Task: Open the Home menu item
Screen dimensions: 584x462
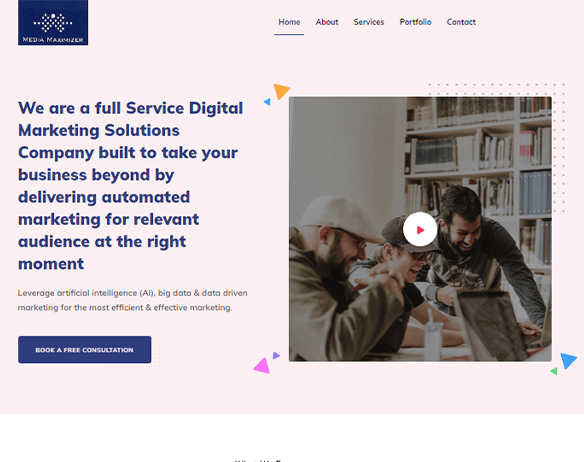Action: click(289, 22)
